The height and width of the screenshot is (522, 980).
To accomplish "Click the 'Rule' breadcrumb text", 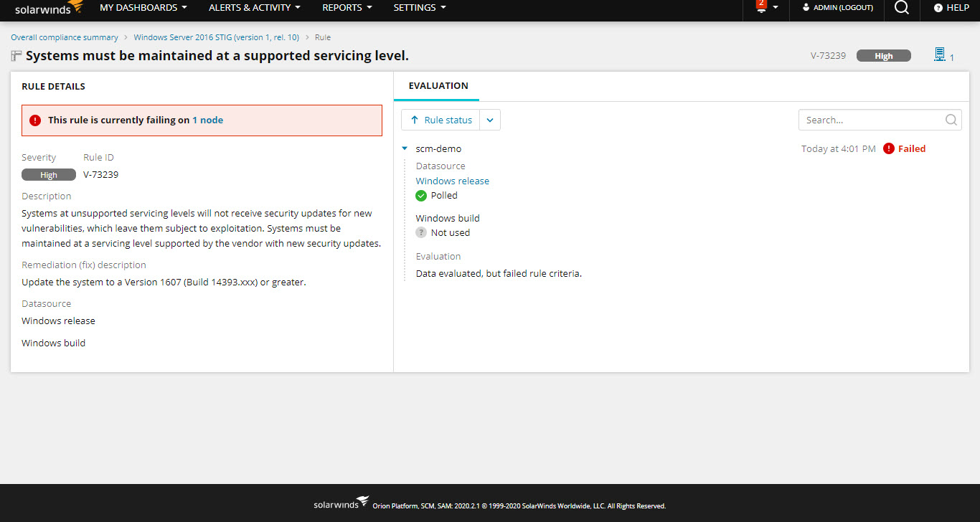I will point(323,37).
